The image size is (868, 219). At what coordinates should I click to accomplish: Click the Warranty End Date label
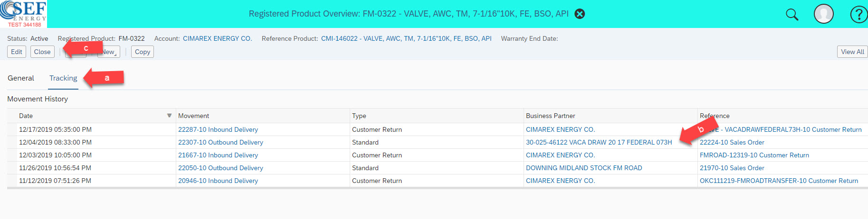529,38
